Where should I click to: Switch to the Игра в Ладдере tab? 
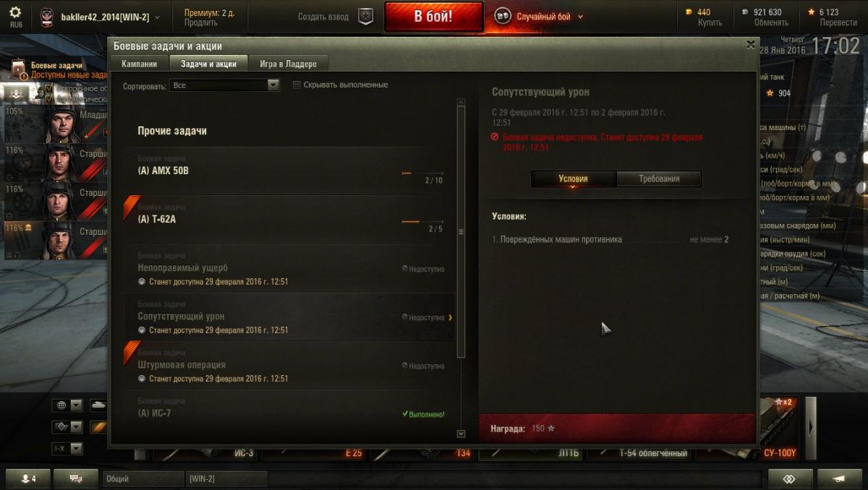point(288,64)
